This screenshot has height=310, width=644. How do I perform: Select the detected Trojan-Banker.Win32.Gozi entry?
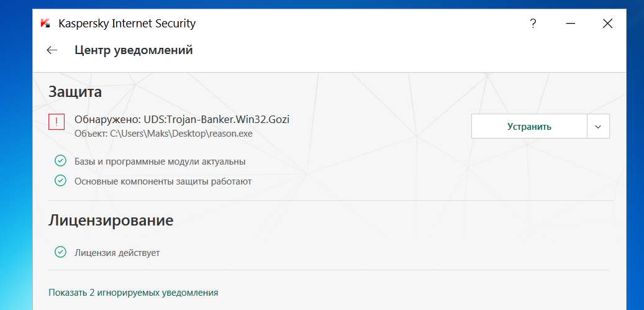[182, 119]
